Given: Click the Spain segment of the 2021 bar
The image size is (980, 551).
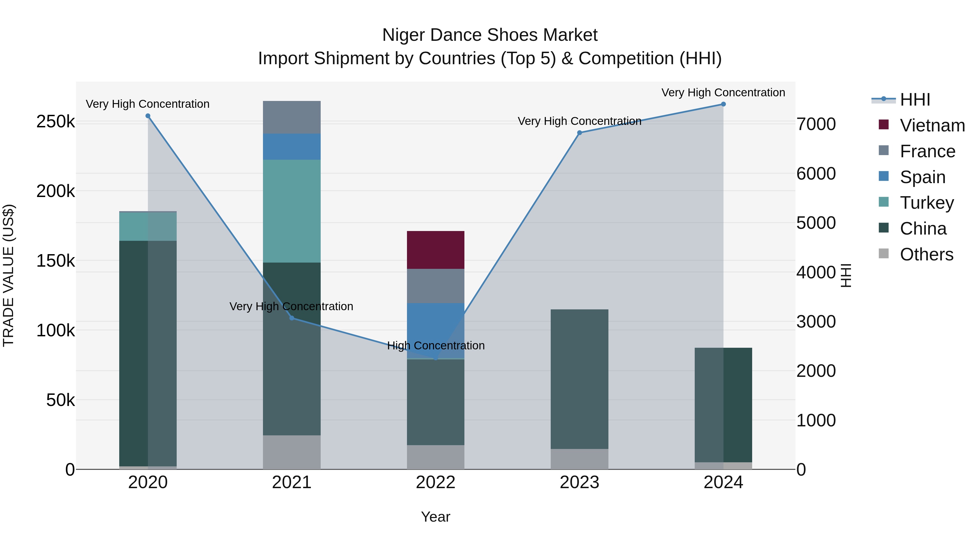Looking at the screenshot, I should pyautogui.click(x=292, y=147).
